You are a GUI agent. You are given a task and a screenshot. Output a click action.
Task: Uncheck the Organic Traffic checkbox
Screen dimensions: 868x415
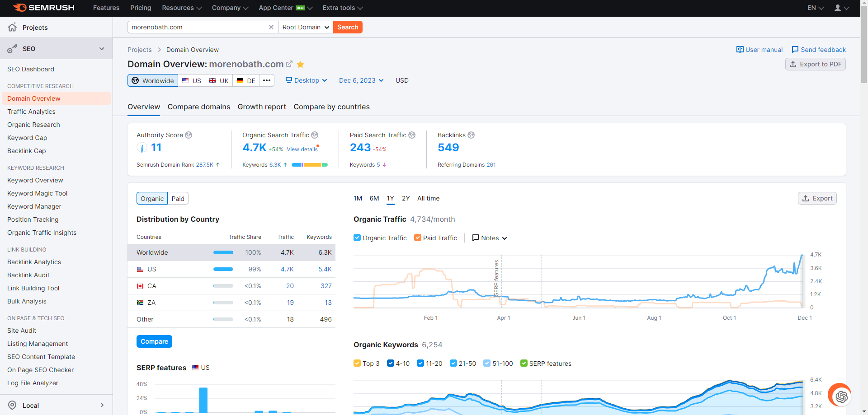coord(357,238)
